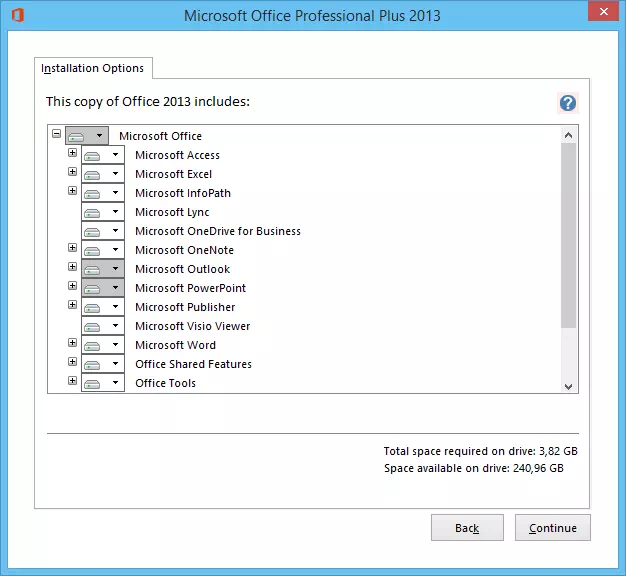Click the scroll down arrow in feature list
626x576 pixels.
(x=569, y=386)
